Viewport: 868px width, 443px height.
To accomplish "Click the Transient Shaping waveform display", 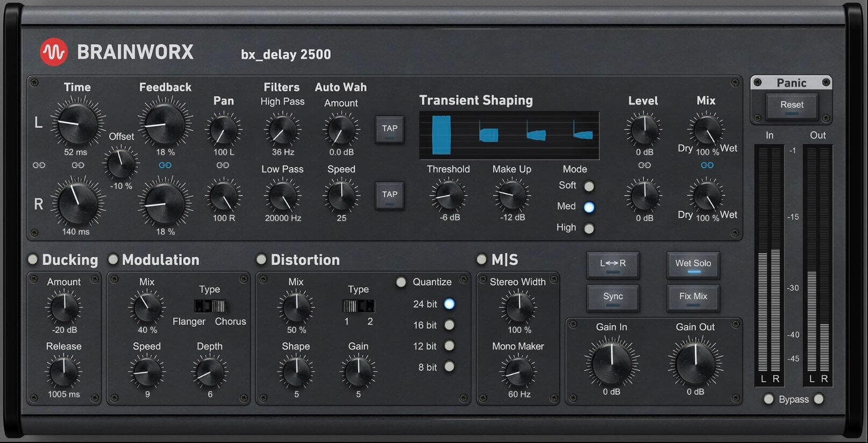I will (x=509, y=135).
